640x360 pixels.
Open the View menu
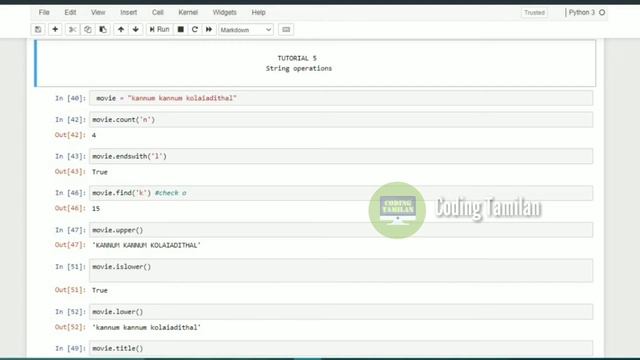point(98,12)
